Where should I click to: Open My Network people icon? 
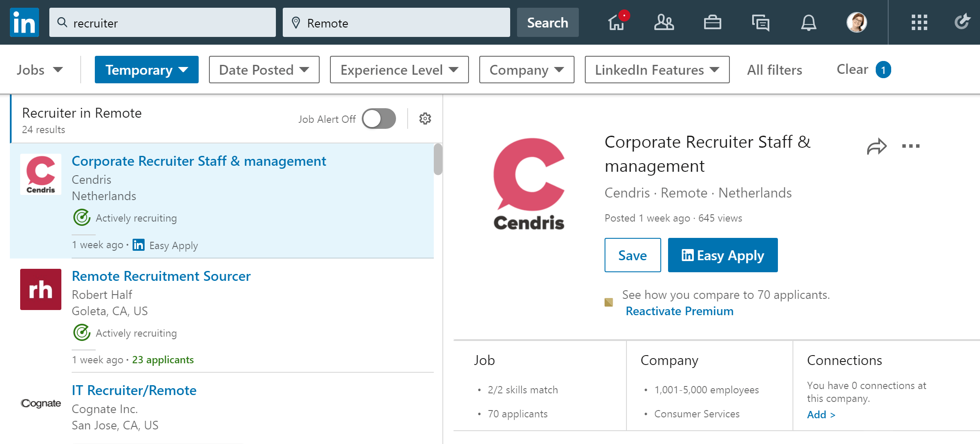point(664,22)
